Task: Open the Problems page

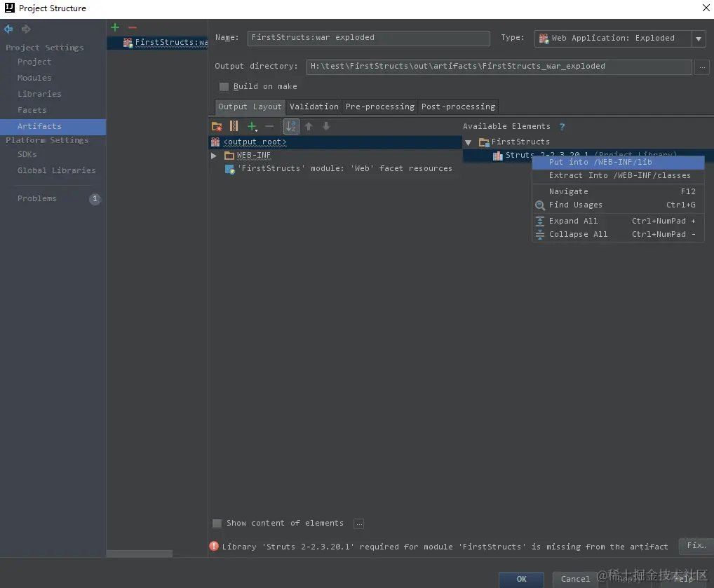Action: (x=37, y=198)
